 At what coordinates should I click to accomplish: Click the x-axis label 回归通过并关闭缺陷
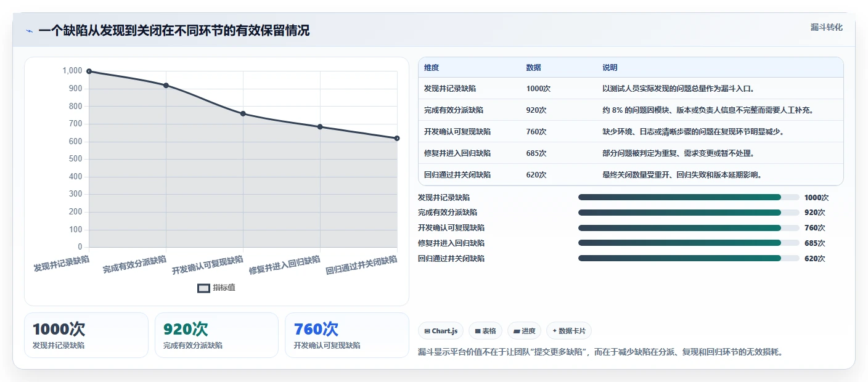coord(361,265)
